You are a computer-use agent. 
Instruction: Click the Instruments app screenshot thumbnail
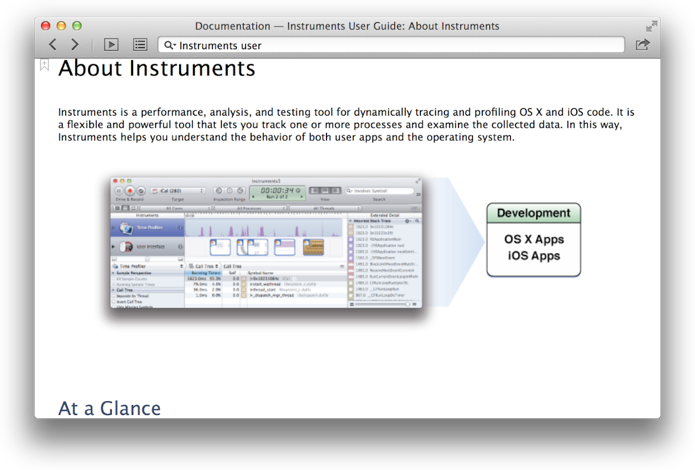click(x=266, y=243)
